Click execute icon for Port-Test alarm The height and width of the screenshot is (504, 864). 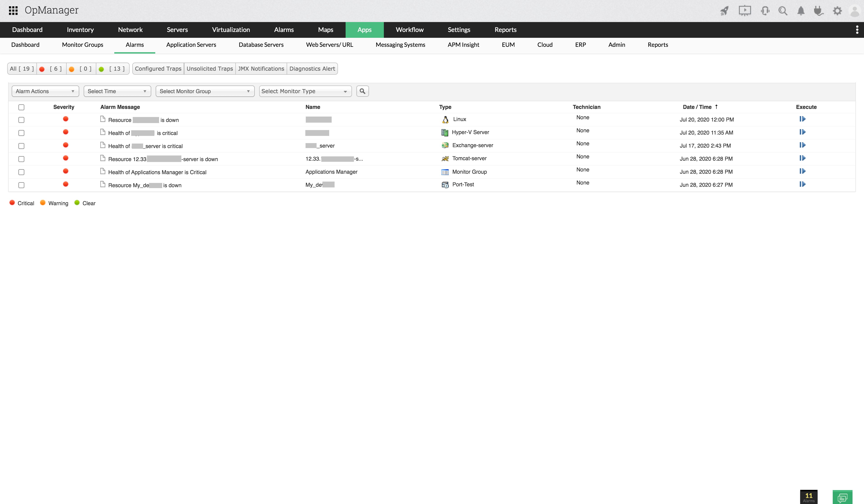802,184
